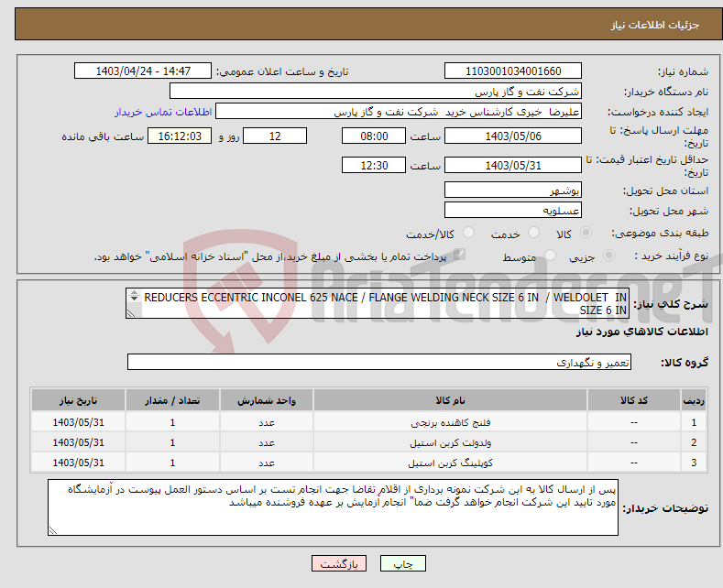This screenshot has width=723, height=588.
Task: Click the general description text area
Action: coord(378,304)
